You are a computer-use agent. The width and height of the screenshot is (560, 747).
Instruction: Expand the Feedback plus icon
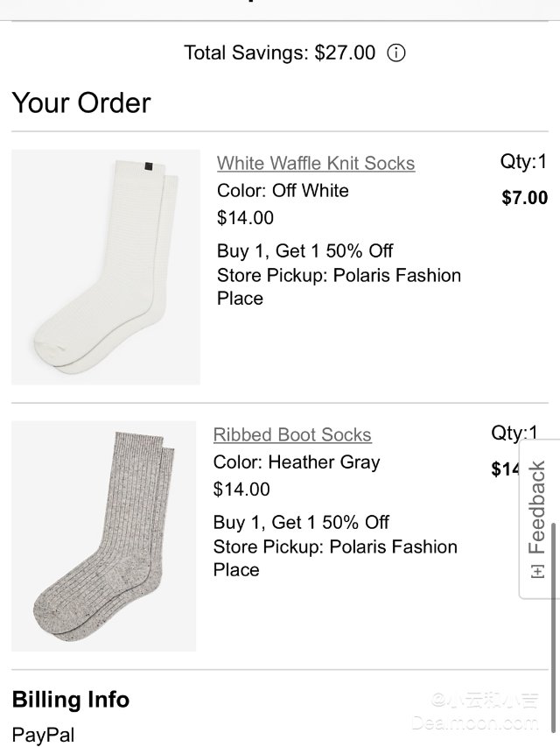click(537, 570)
